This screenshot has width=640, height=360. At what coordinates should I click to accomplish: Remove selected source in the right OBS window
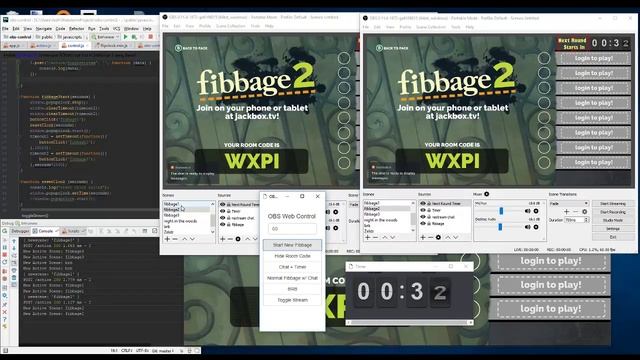pyautogui.click(x=430, y=237)
